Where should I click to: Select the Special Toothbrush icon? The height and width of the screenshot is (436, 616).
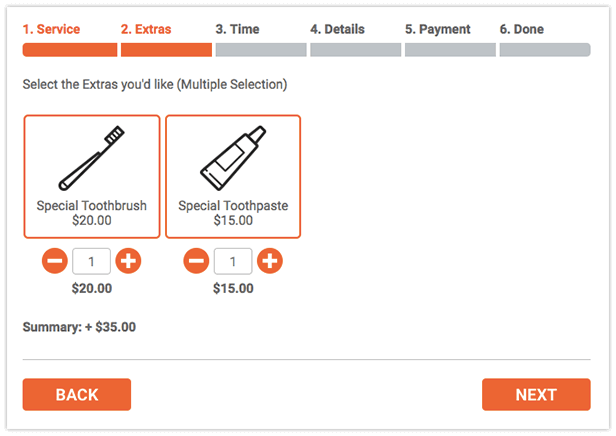[x=91, y=159]
